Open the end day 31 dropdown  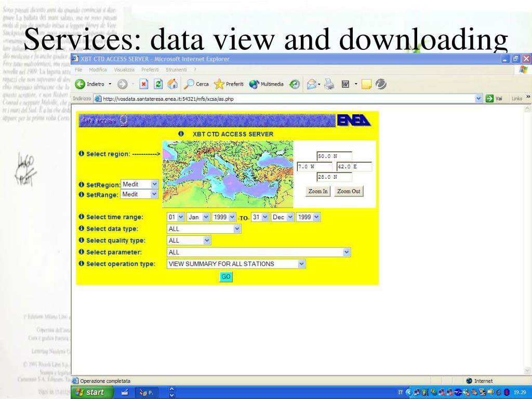(x=260, y=217)
